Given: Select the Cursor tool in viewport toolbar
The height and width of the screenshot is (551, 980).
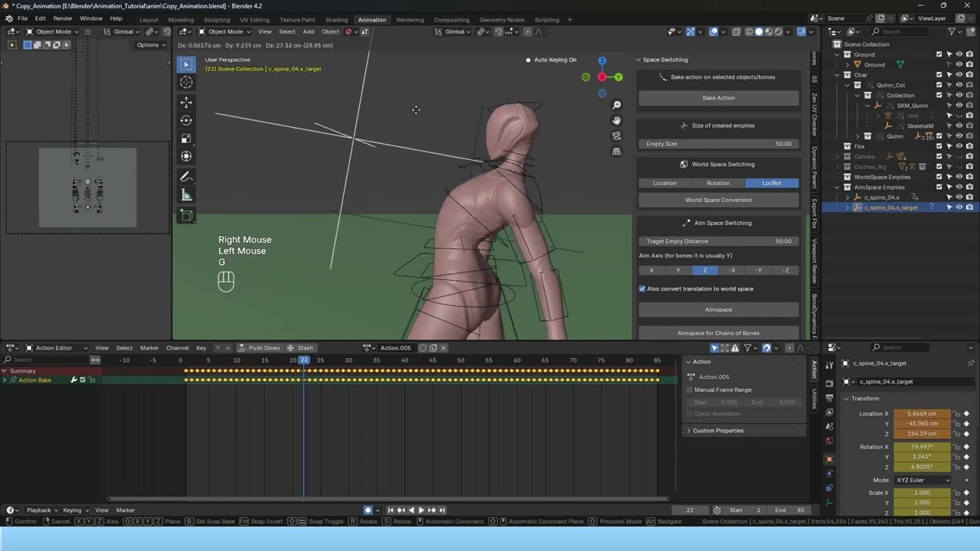Looking at the screenshot, I should [186, 83].
